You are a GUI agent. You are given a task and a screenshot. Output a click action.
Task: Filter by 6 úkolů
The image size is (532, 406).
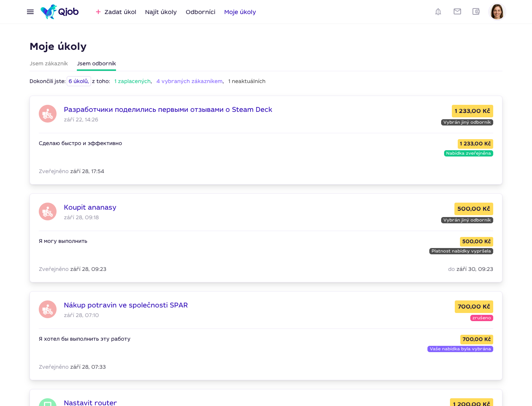[79, 81]
